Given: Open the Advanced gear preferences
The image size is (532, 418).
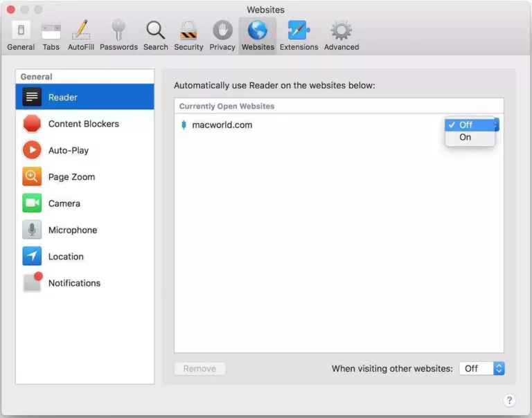Looking at the screenshot, I should (x=341, y=35).
